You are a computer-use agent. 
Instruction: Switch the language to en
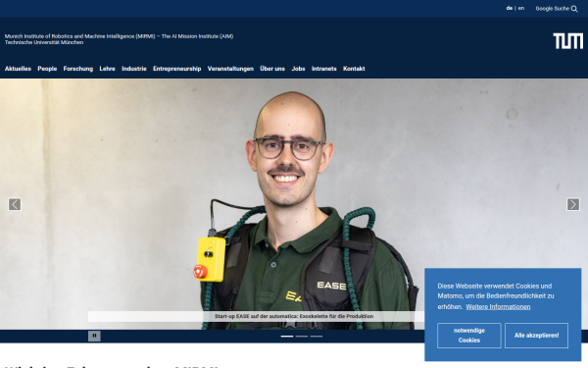(521, 8)
